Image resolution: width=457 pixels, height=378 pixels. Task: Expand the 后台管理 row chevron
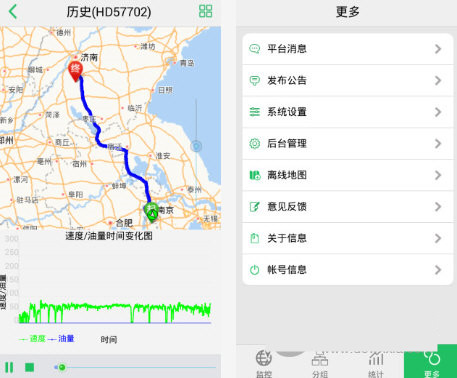[x=438, y=144]
